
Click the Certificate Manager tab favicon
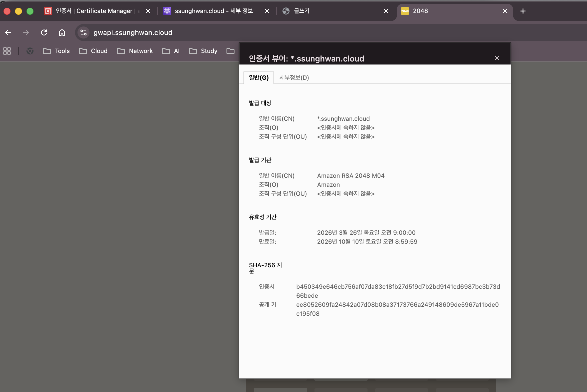(48, 11)
